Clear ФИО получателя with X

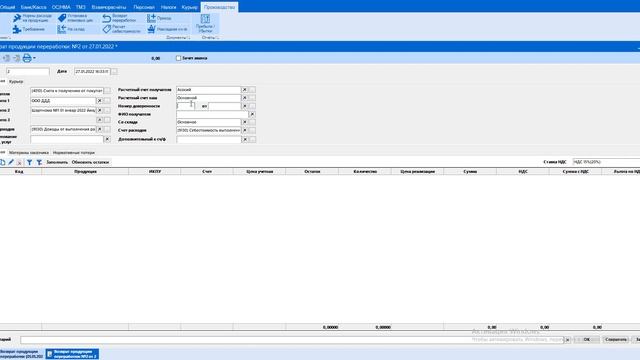(x=252, y=114)
